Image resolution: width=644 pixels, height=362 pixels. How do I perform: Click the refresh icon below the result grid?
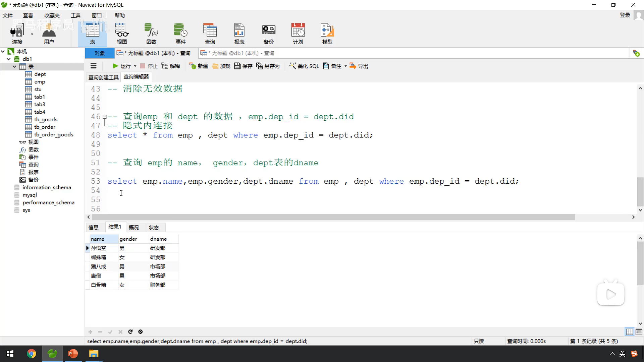[130, 332]
